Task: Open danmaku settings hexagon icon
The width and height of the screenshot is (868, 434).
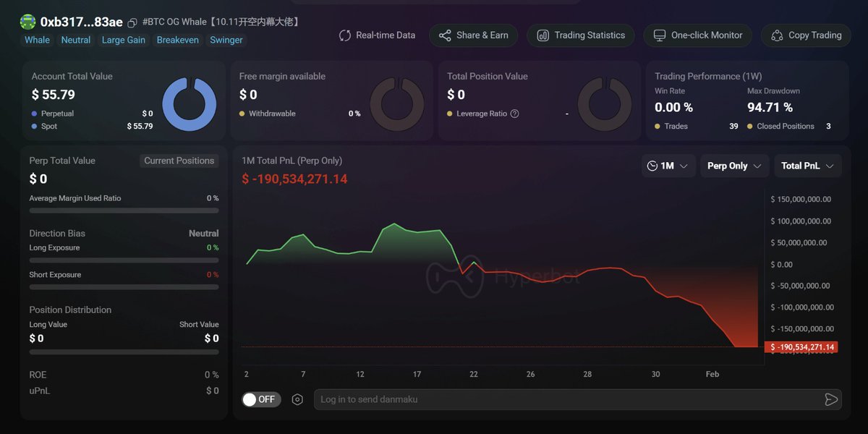Action: tap(297, 399)
